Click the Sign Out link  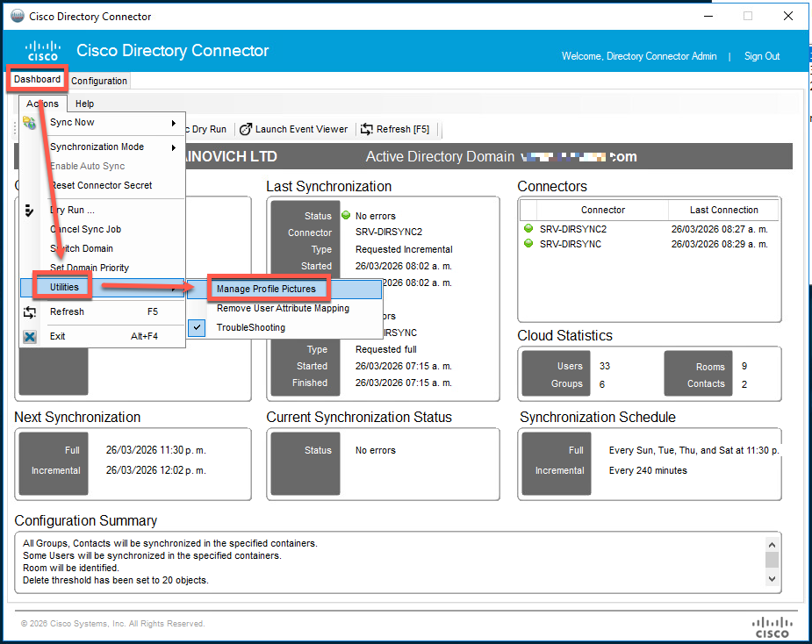click(762, 56)
